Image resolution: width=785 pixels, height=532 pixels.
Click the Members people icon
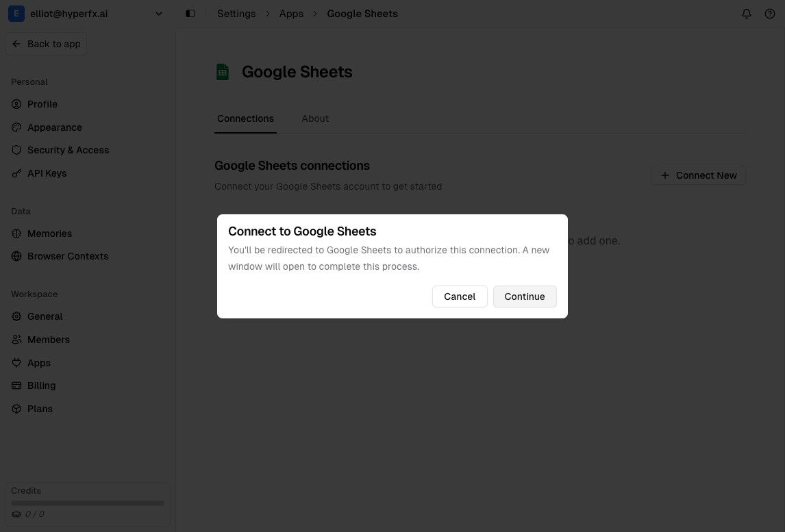coord(16,340)
